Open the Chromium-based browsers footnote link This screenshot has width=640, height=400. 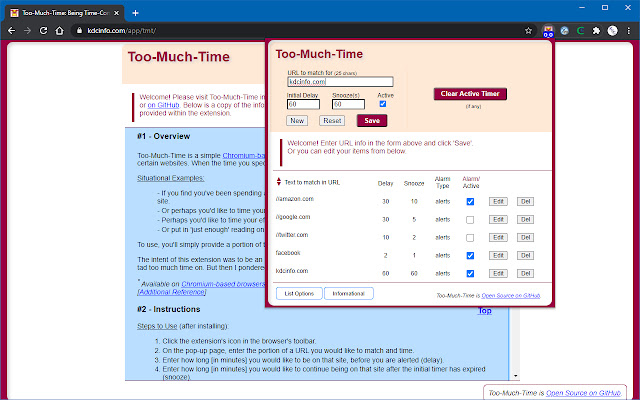(x=223, y=284)
